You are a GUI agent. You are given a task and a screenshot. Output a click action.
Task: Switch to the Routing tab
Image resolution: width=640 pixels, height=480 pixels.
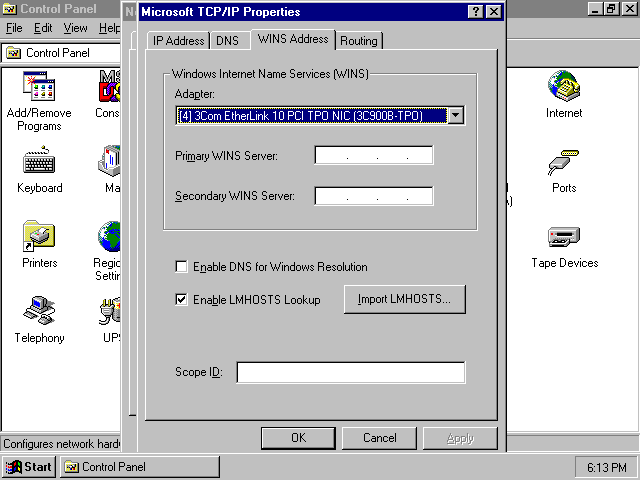(359, 41)
